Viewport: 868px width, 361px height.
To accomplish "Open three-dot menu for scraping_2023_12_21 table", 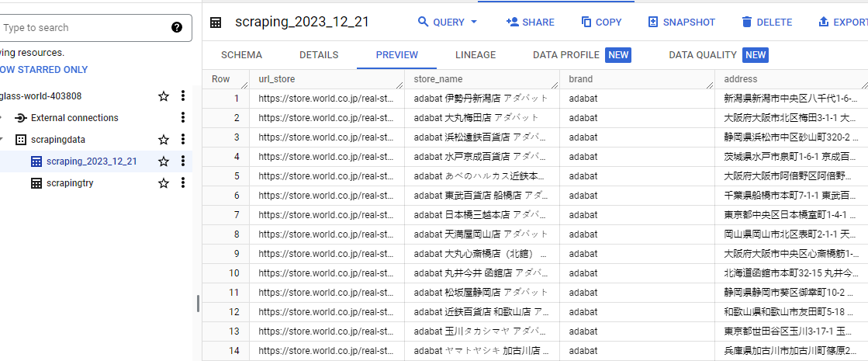I will click(183, 161).
